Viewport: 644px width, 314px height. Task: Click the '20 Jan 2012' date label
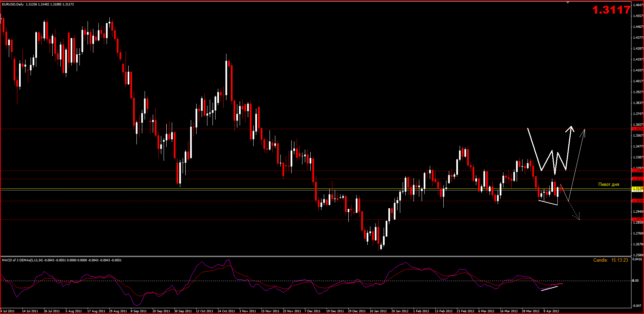(400, 311)
